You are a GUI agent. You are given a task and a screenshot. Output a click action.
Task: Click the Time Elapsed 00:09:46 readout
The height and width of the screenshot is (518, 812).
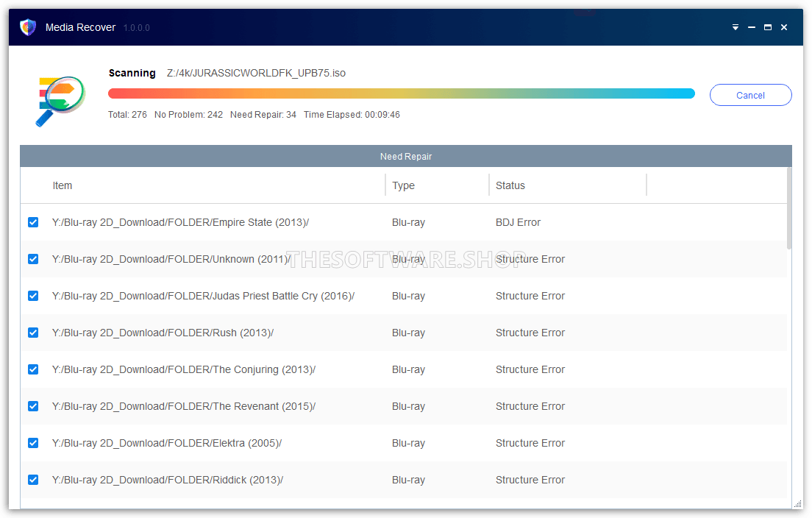pos(352,115)
